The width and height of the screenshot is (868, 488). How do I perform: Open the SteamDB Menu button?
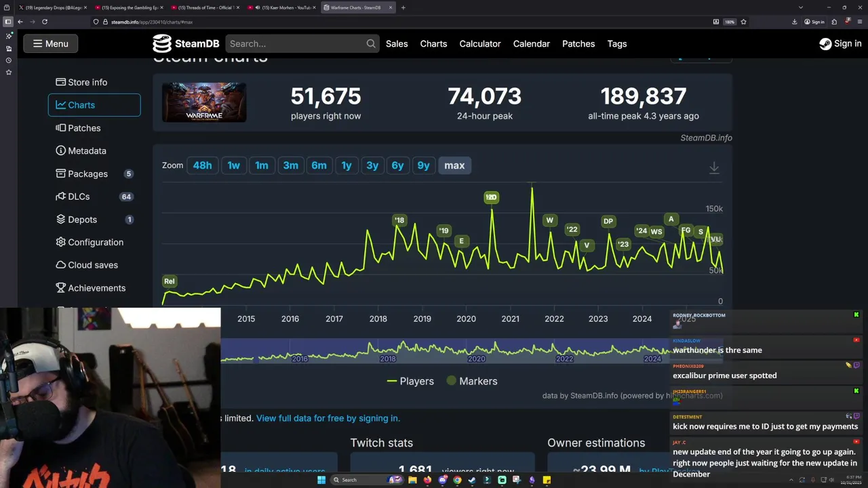click(x=51, y=43)
